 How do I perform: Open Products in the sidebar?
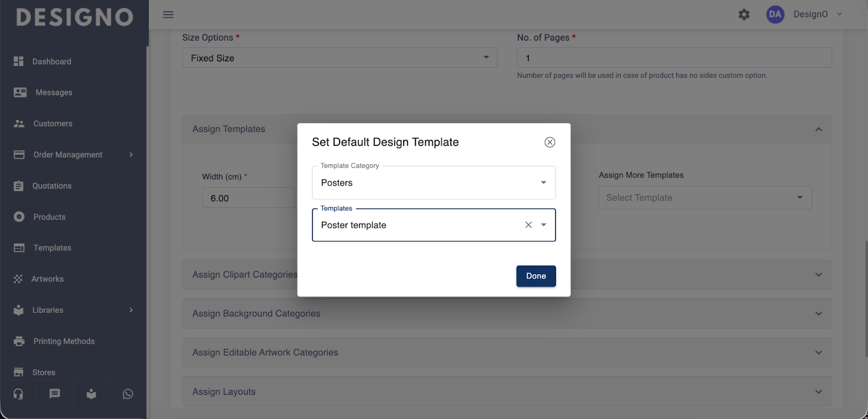click(x=49, y=217)
